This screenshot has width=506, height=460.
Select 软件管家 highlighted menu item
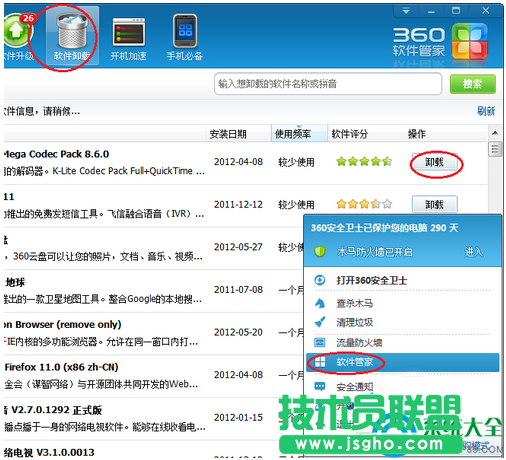(x=402, y=362)
